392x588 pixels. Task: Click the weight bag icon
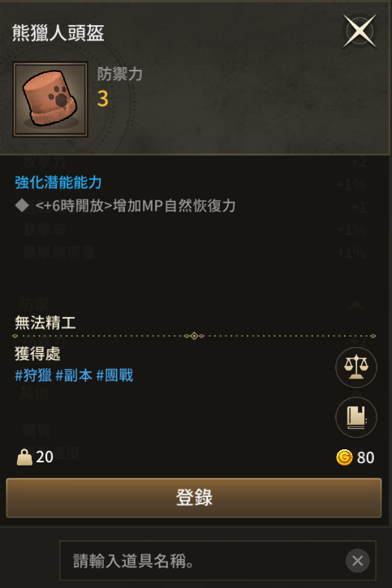point(24,457)
